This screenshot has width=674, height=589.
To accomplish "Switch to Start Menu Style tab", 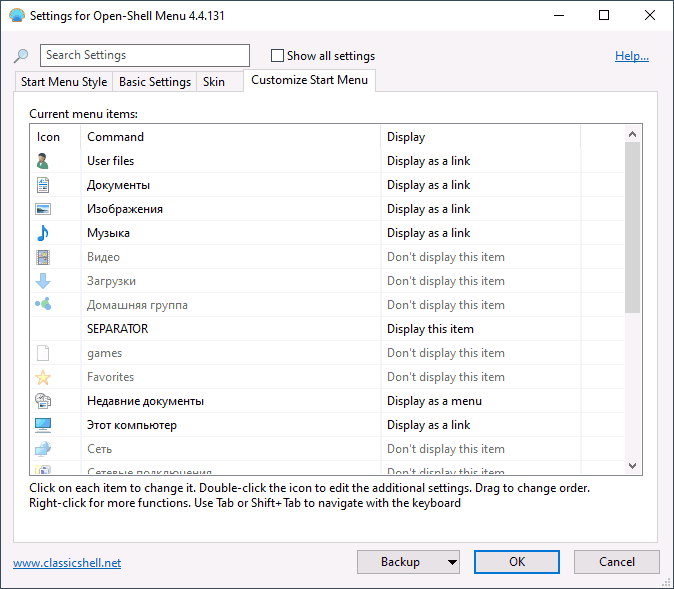I will click(64, 82).
